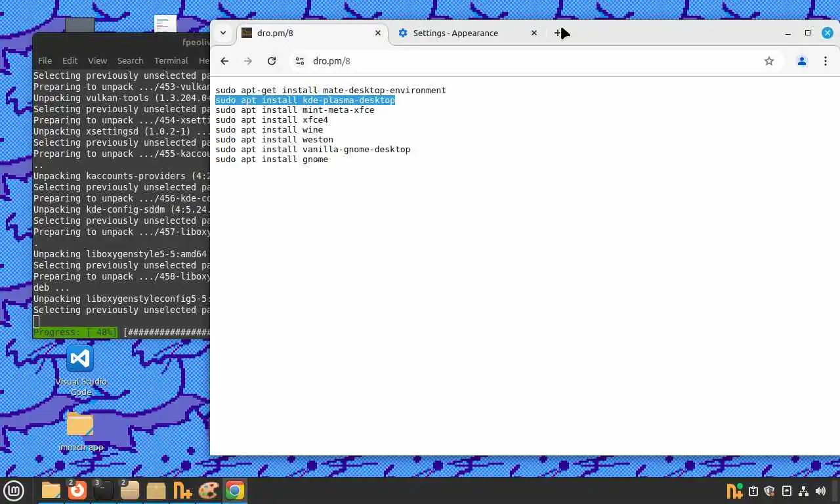Open Firefox from the taskbar
This screenshot has height=504, width=840.
point(77,490)
